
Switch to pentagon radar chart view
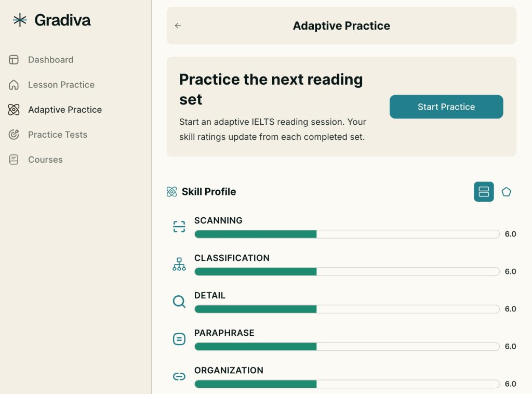point(506,192)
